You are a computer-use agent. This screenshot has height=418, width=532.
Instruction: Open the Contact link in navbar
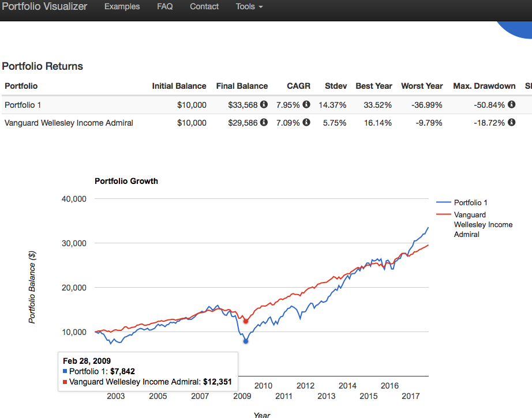[204, 7]
